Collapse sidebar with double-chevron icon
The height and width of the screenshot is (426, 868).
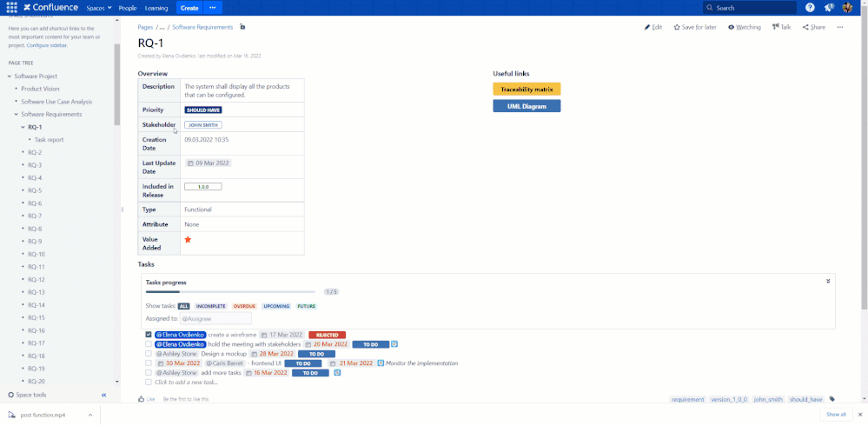pyautogui.click(x=104, y=395)
